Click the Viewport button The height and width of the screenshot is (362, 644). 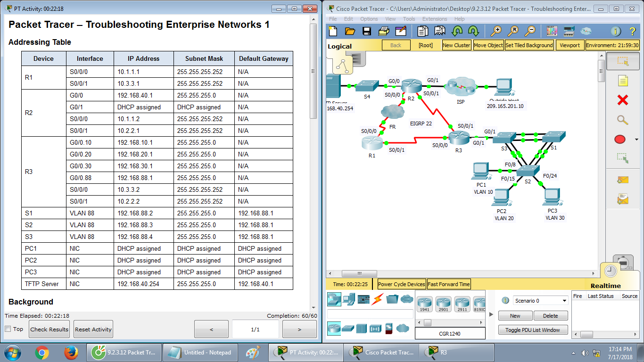tap(570, 45)
